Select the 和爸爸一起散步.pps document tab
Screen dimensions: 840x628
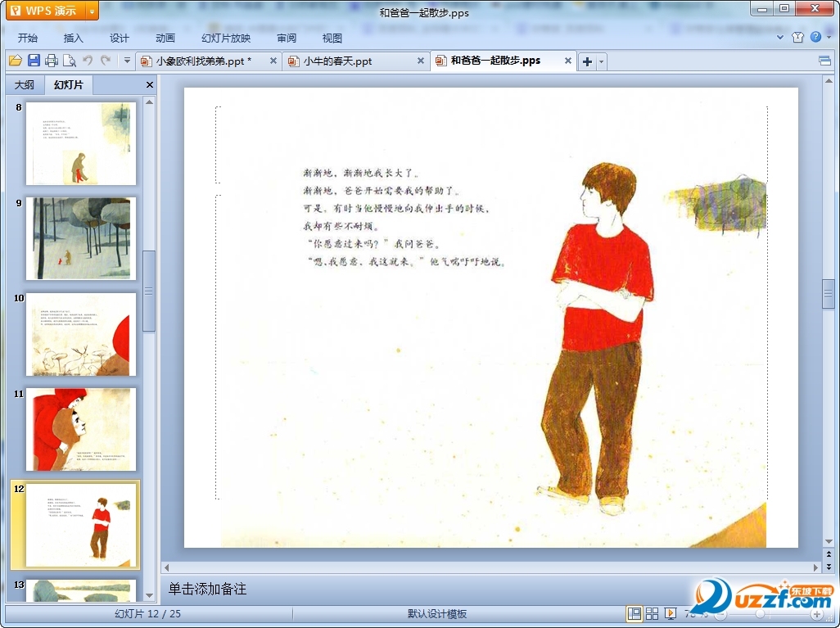coord(495,61)
